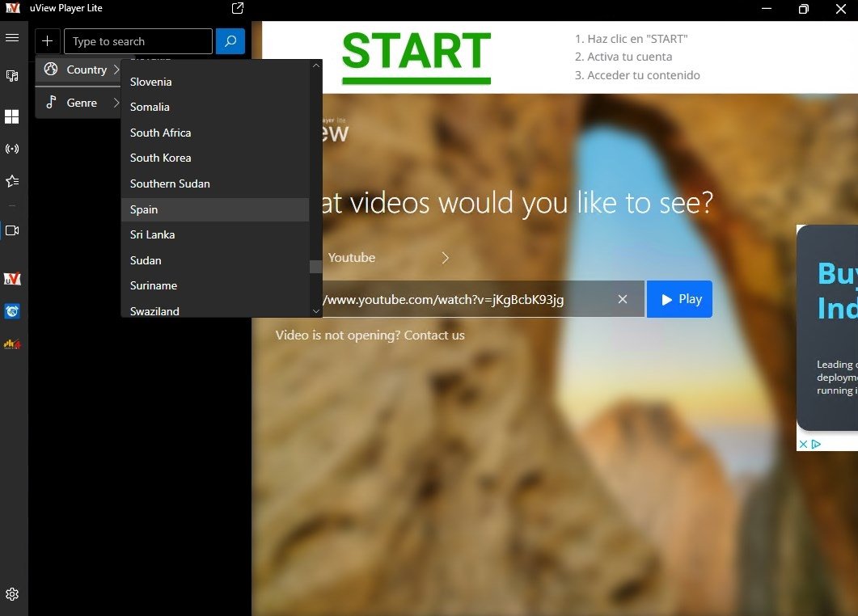The width and height of the screenshot is (858, 616).
Task: Expand the Country submenu
Action: [x=78, y=70]
